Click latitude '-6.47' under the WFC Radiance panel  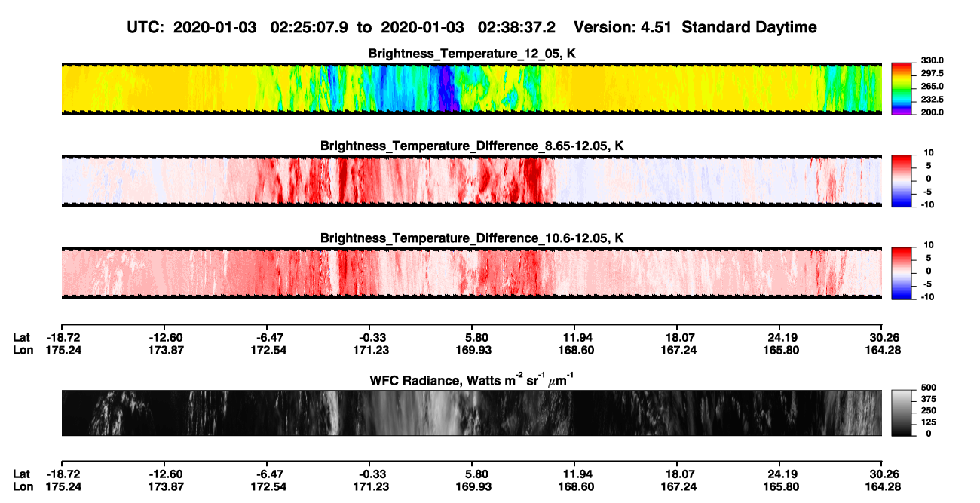coord(268,474)
